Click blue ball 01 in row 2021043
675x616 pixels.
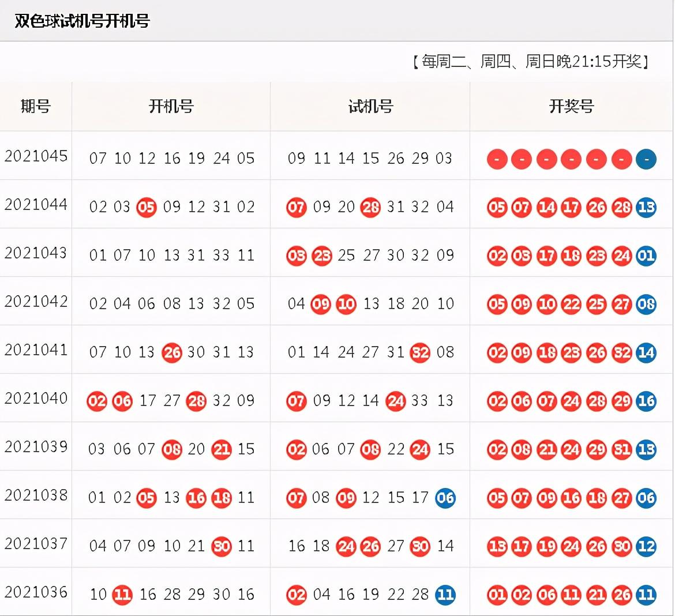(646, 256)
